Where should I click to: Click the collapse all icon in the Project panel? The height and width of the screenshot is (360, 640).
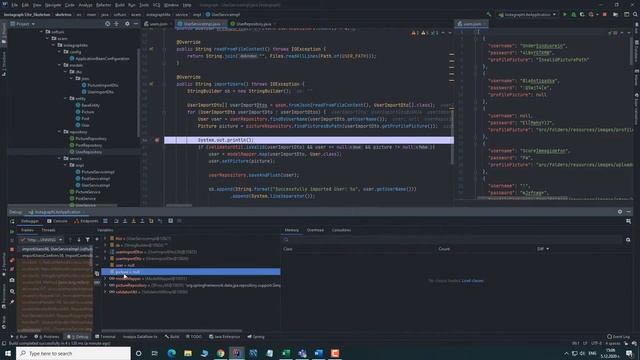[117, 24]
